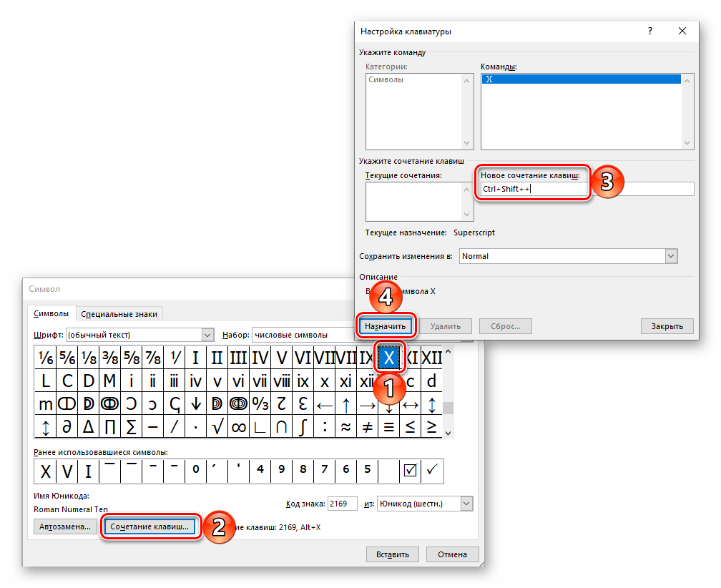Screen dimensions: 721x588
Task: Switch to the Специальные знаки tab
Action: point(119,314)
